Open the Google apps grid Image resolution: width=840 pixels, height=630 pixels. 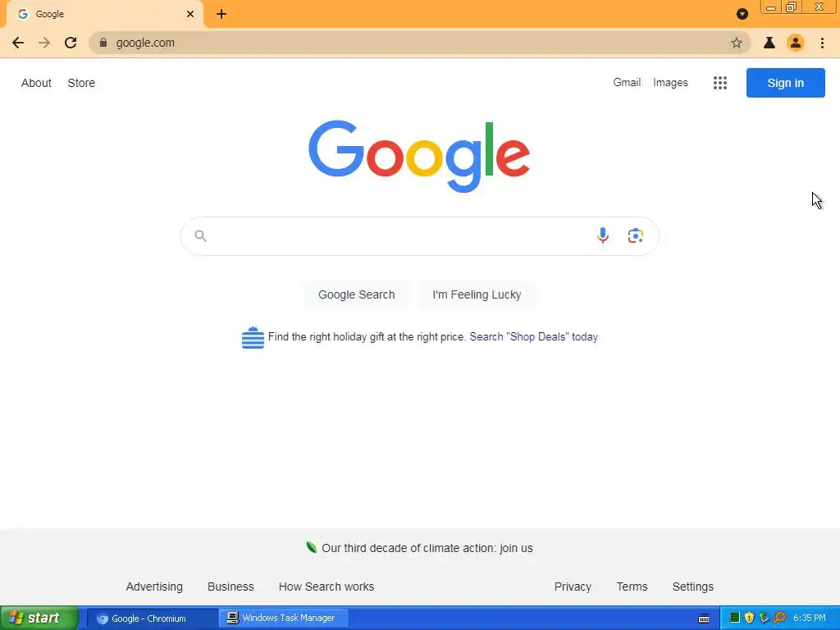tap(720, 83)
